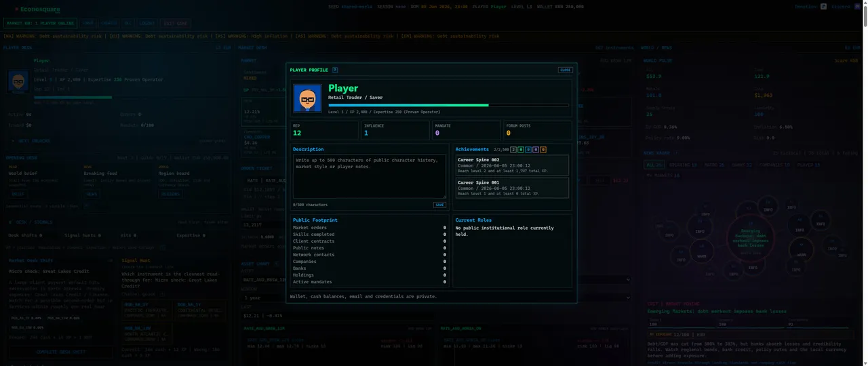Click the XP progress bar in Player Profile
Image resolution: width=868 pixels, height=366 pixels.
pyautogui.click(x=449, y=105)
